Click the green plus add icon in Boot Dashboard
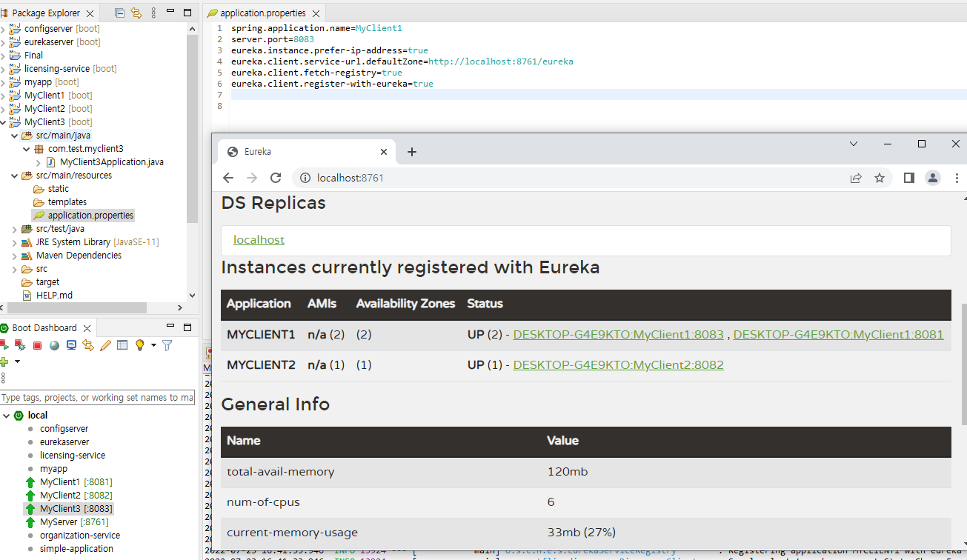The height and width of the screenshot is (560, 967). coord(4,361)
